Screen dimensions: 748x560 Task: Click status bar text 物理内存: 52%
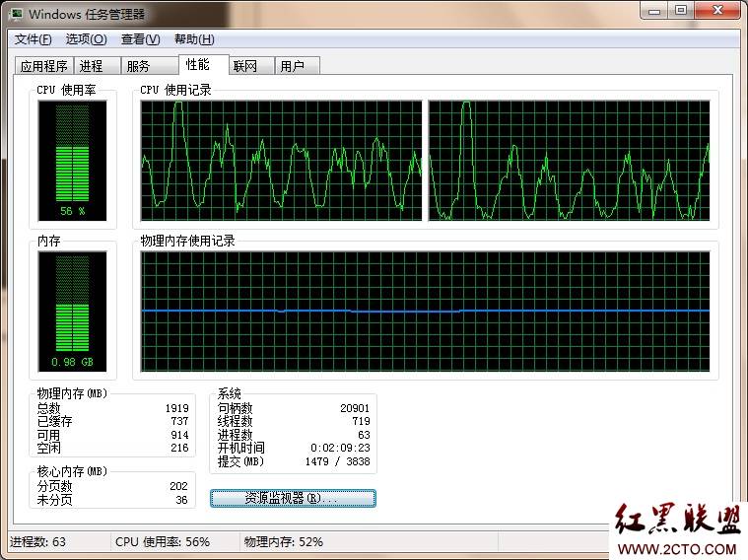[284, 542]
